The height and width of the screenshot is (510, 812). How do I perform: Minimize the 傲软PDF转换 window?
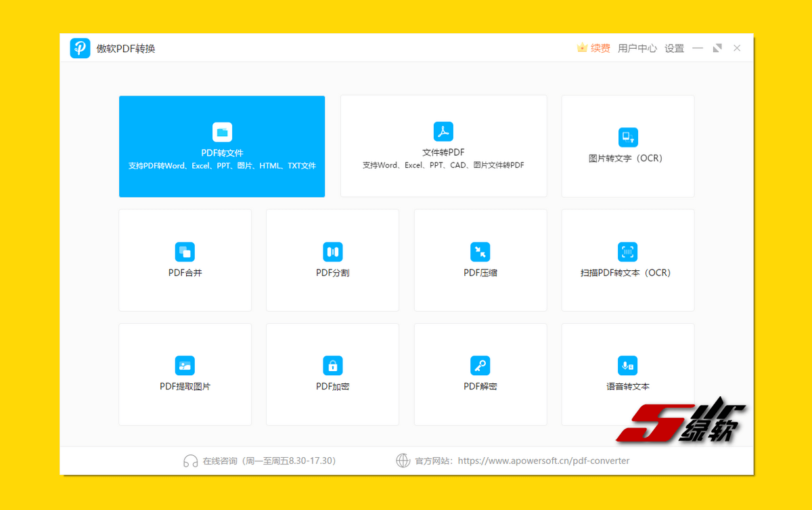coord(698,48)
